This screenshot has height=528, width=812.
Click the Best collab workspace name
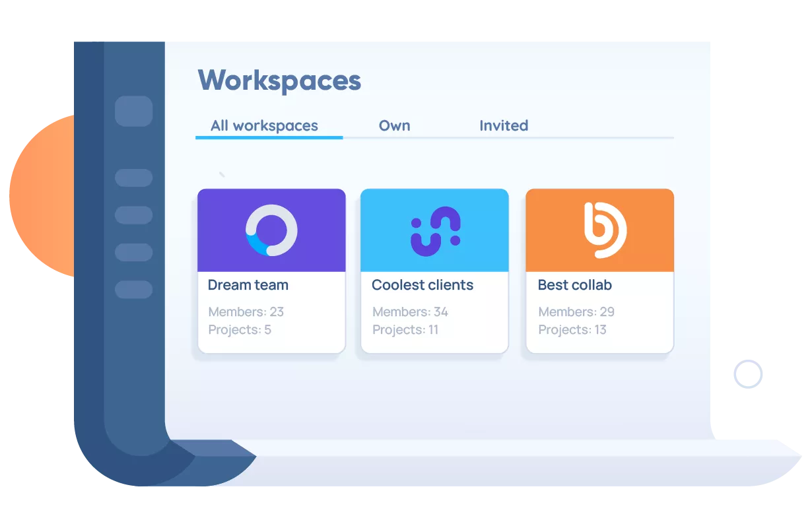click(x=575, y=285)
